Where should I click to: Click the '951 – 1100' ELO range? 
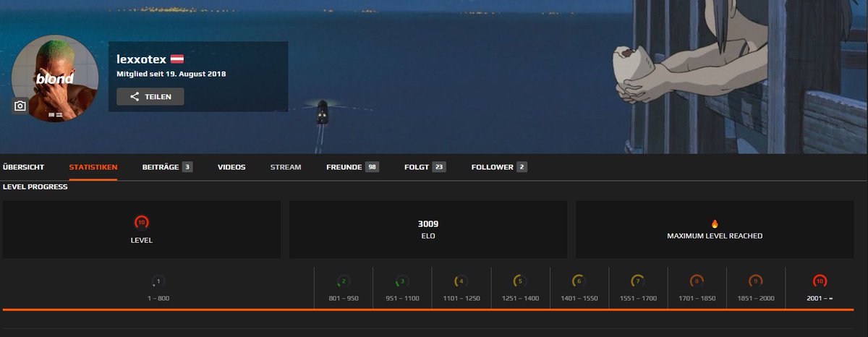tap(402, 298)
